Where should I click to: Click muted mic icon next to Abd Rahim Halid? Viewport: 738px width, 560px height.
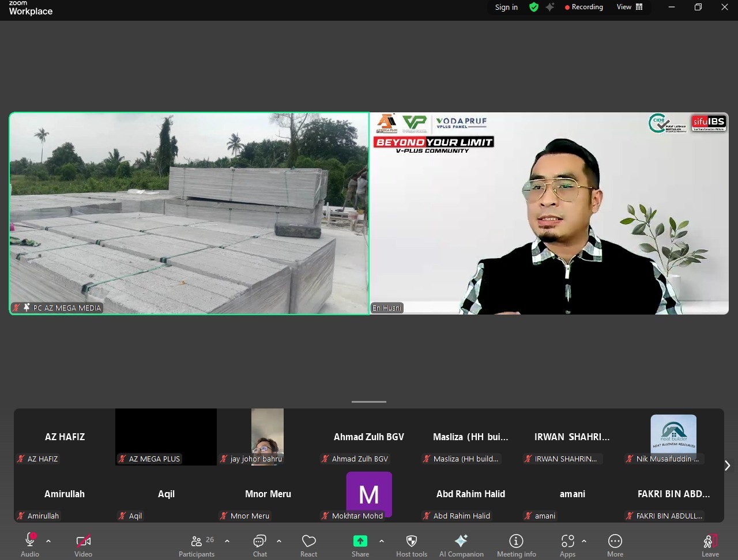[x=427, y=516]
